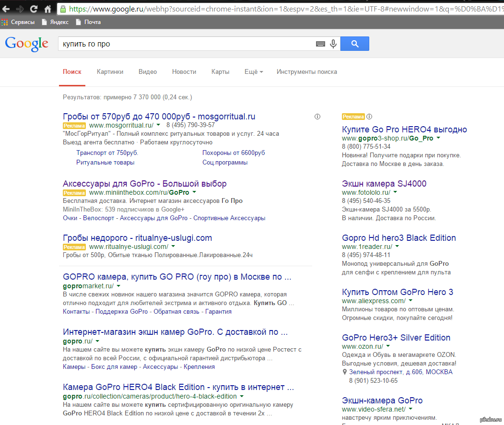This screenshot has width=504, height=425.
Task: Open Инструменты поиска options
Action: [306, 72]
